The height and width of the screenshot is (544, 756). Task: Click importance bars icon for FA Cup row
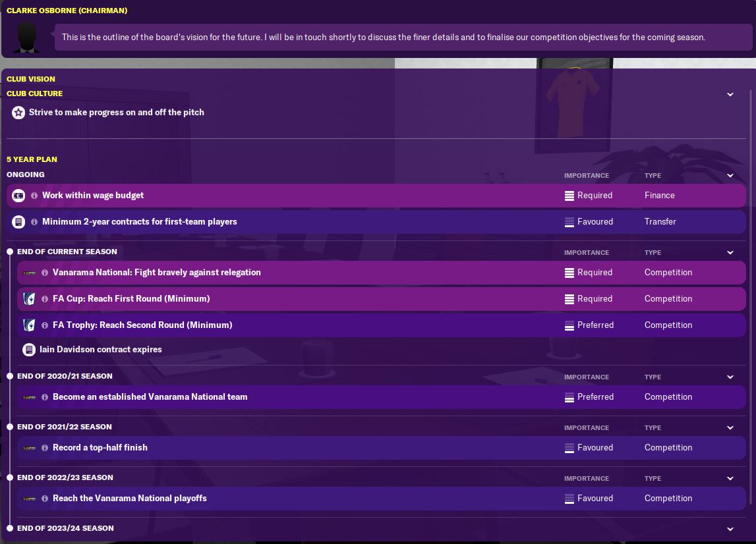569,299
